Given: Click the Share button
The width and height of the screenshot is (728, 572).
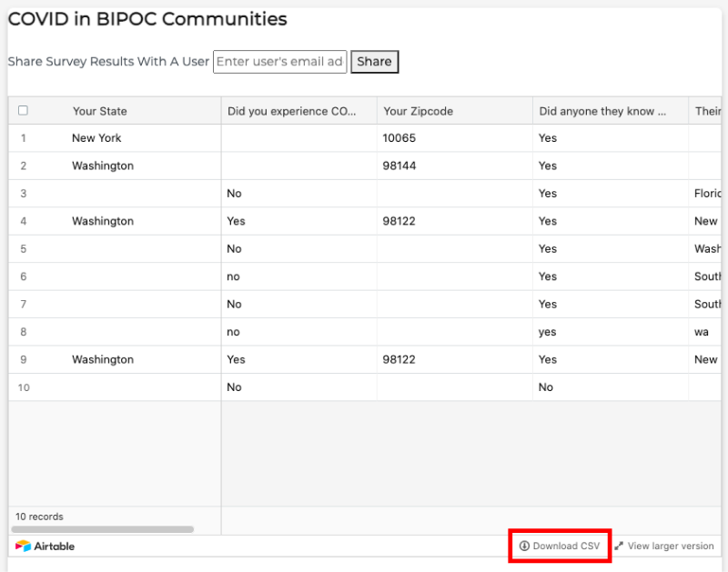Looking at the screenshot, I should (374, 62).
